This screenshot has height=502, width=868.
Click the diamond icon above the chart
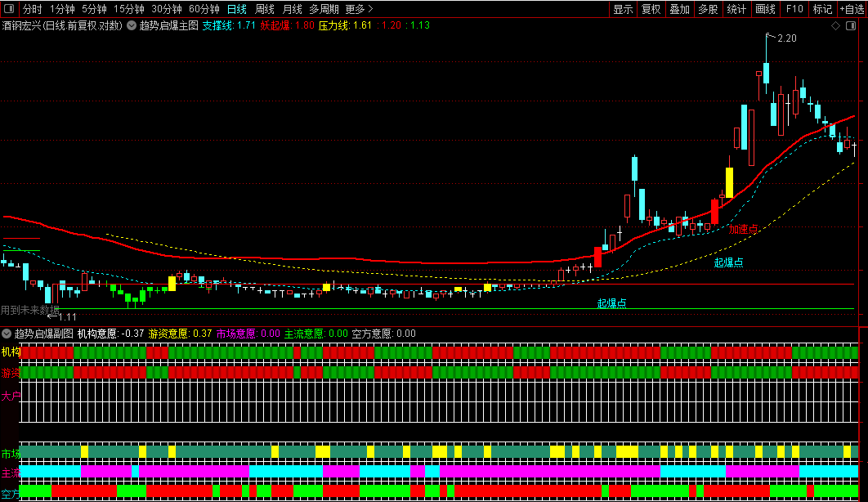[x=836, y=26]
